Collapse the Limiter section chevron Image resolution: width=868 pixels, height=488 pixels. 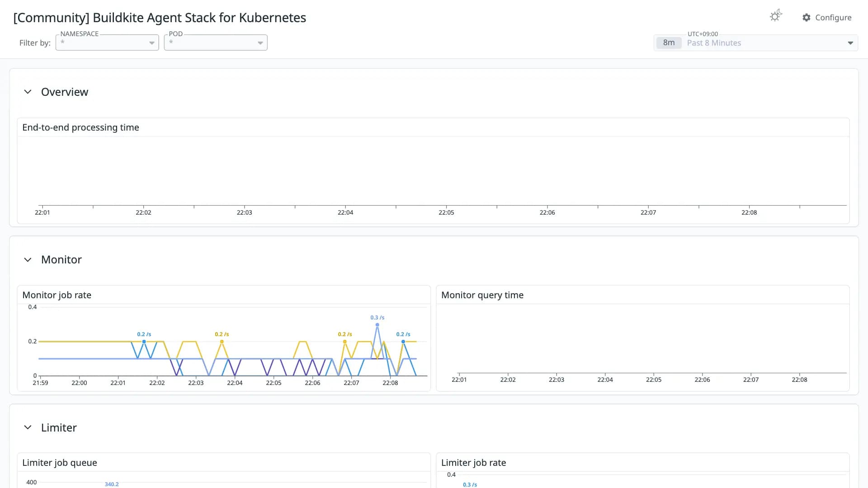click(28, 427)
